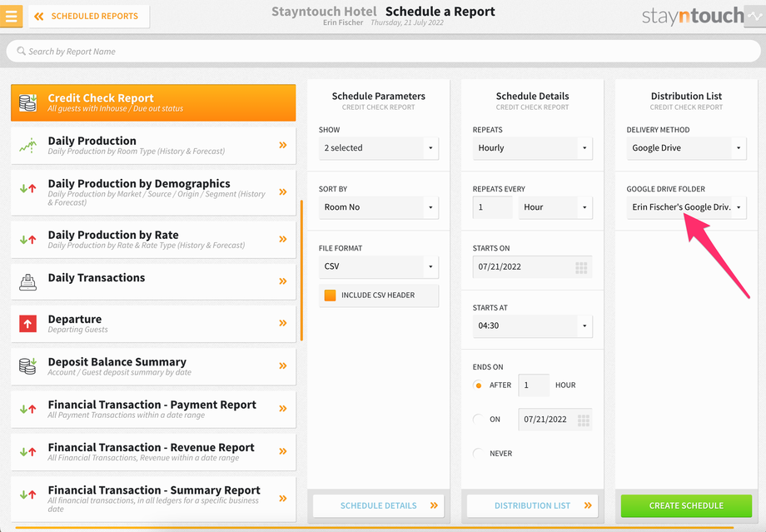Viewport: 766px width, 532px height.
Task: Click the Daily Production by Demographics arrows icon
Action: 27,188
